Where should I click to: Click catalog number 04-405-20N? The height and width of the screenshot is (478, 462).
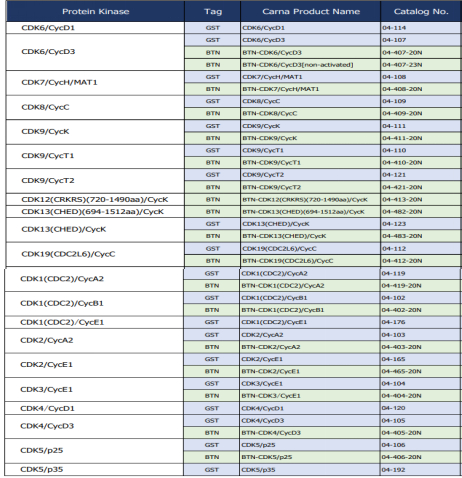[401, 433]
